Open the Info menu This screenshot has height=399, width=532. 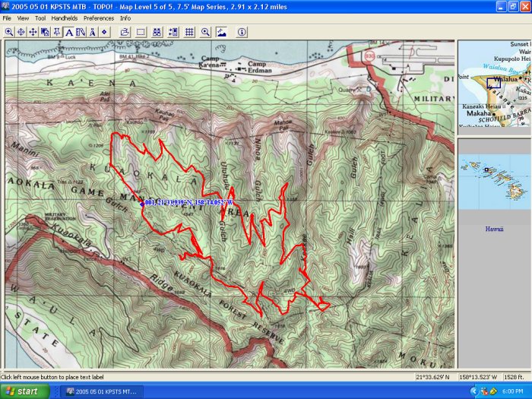(125, 18)
